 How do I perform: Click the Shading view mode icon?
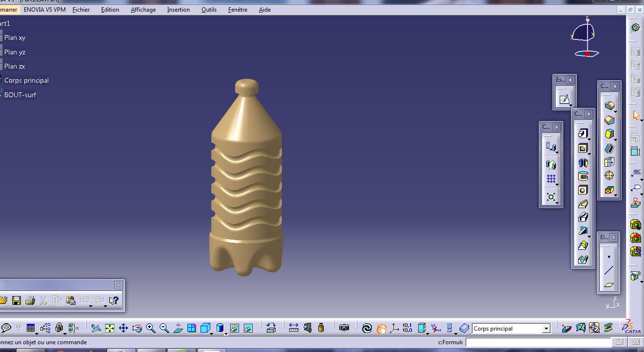220,328
